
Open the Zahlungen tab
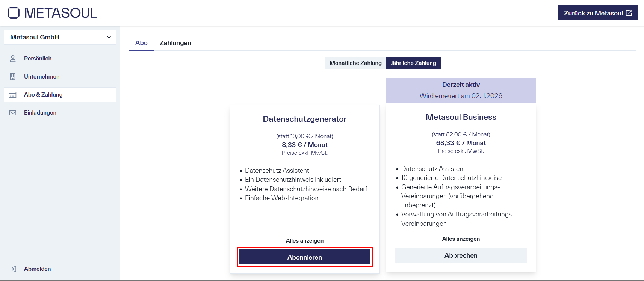pos(175,43)
